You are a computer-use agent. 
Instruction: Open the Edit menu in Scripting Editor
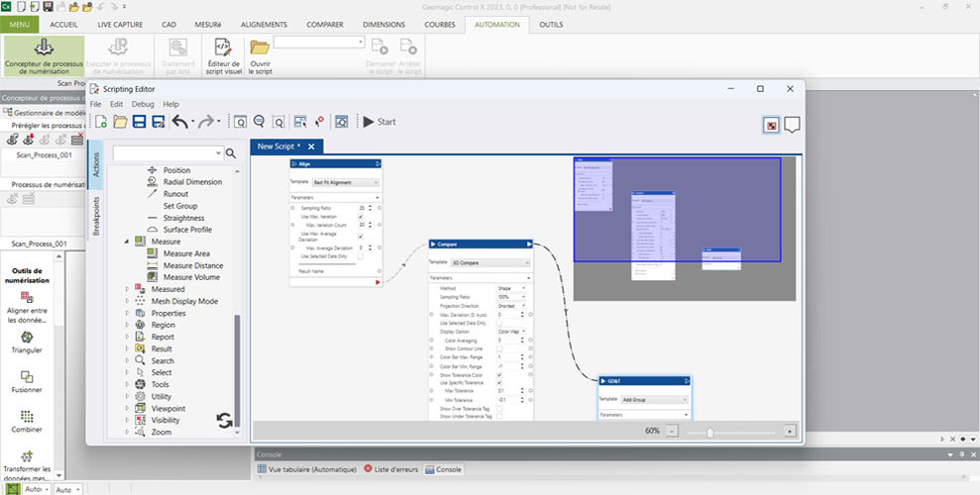point(116,104)
